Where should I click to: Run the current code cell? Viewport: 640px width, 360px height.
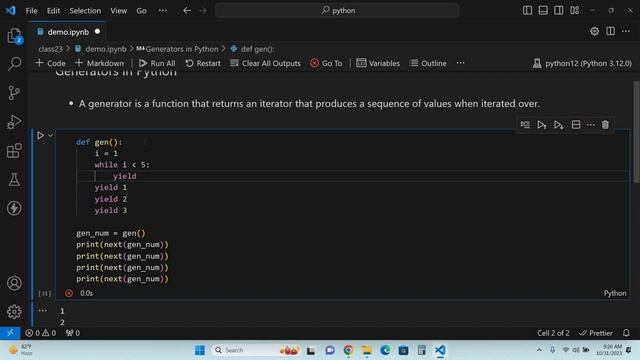click(40, 135)
